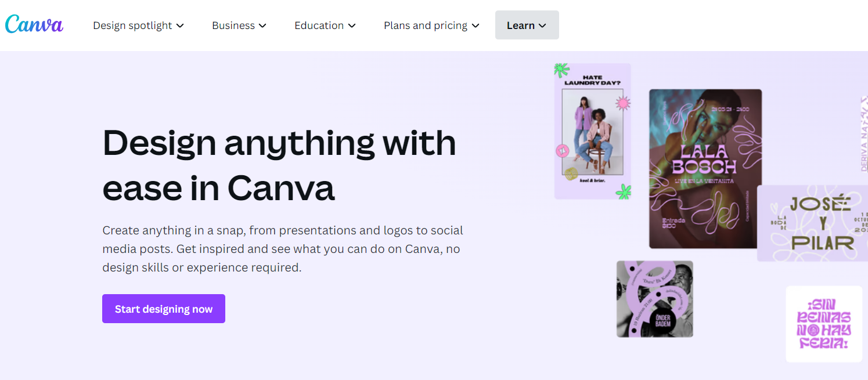Open the Önder Badem black-and-white thumbnail
Image resolution: width=868 pixels, height=380 pixels.
(655, 299)
